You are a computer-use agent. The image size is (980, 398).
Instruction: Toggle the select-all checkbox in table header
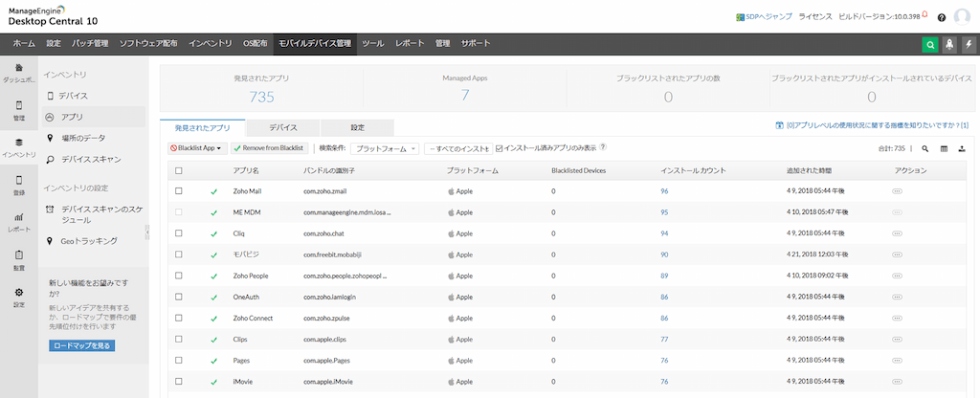(x=179, y=170)
